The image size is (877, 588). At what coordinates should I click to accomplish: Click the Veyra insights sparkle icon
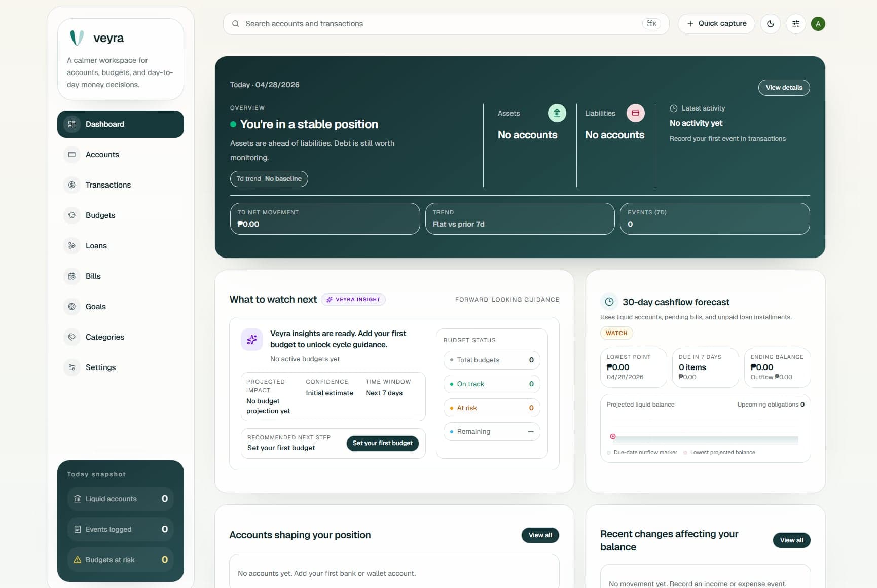pyautogui.click(x=251, y=340)
